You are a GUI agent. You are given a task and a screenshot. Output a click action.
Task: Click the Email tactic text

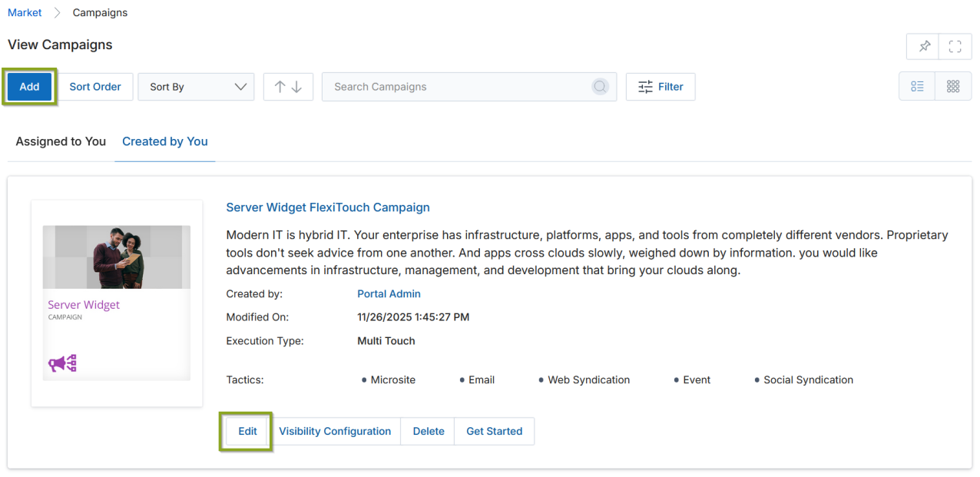tap(482, 379)
